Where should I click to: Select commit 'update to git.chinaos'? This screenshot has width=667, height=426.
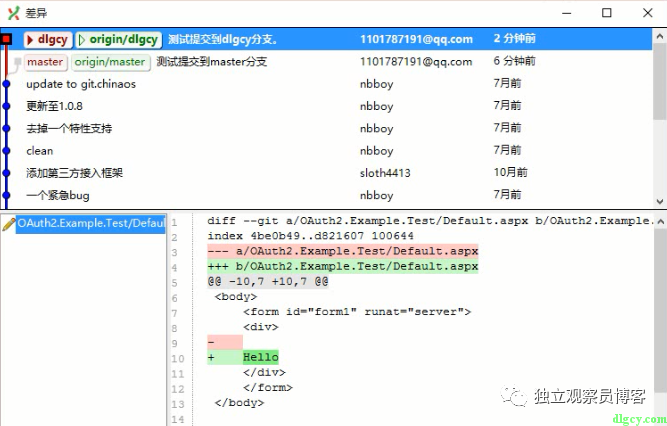tap(81, 84)
